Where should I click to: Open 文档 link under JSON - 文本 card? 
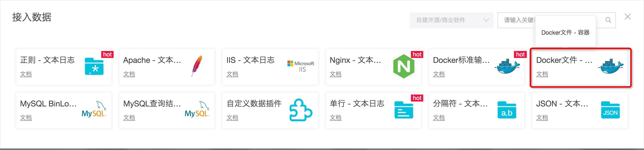(x=542, y=118)
